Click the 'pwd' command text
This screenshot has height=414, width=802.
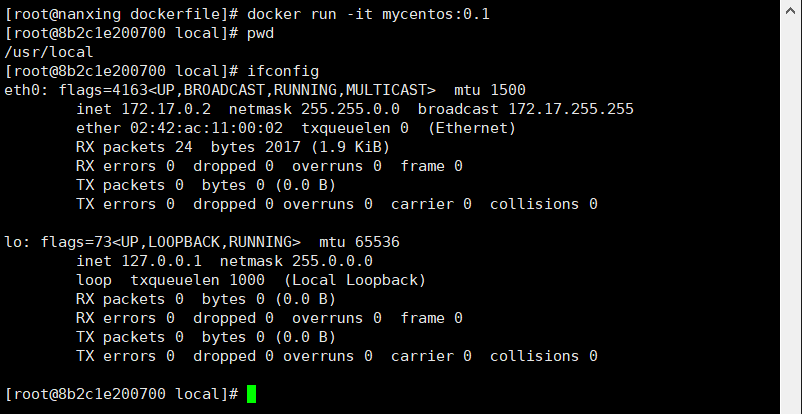coord(260,33)
